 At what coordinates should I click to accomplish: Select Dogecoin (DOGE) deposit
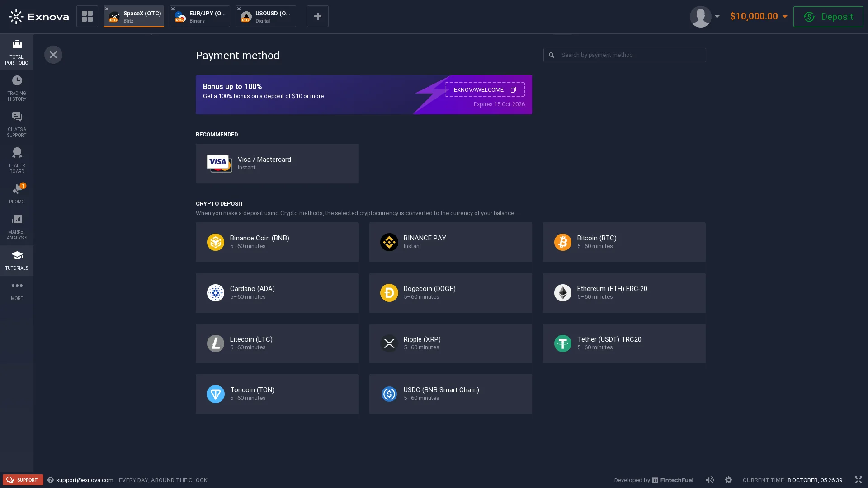coord(451,293)
